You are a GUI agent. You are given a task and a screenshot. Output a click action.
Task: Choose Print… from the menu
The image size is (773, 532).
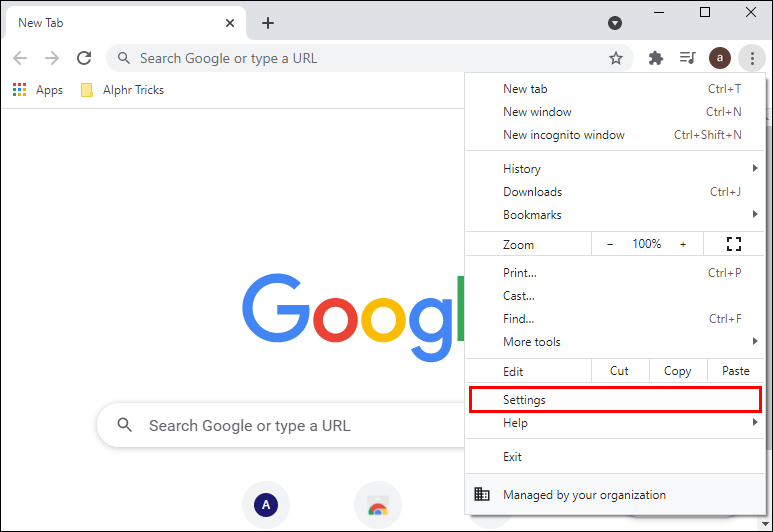(x=615, y=273)
